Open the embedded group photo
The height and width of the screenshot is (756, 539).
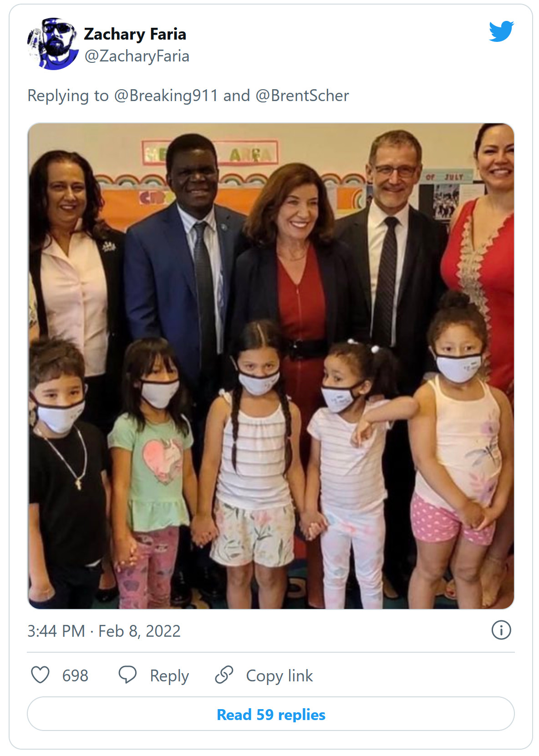pyautogui.click(x=271, y=366)
